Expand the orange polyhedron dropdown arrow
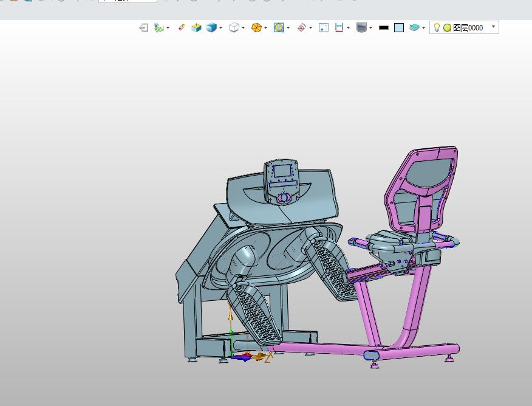 point(265,28)
